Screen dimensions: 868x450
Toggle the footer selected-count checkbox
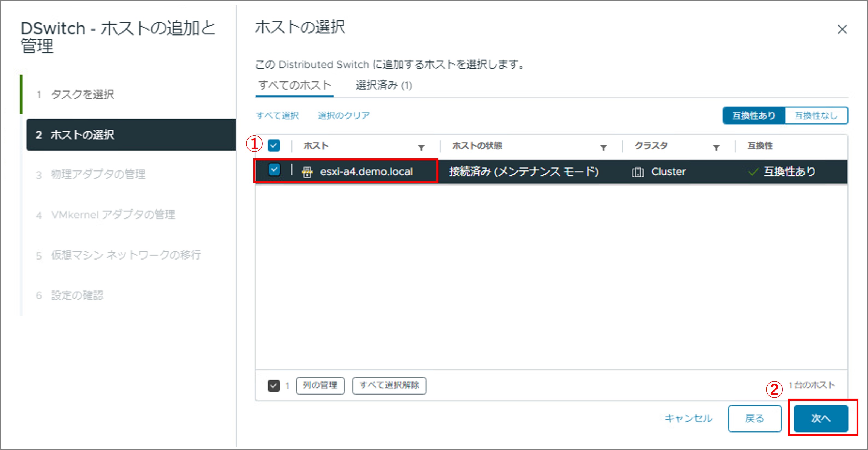click(x=274, y=385)
